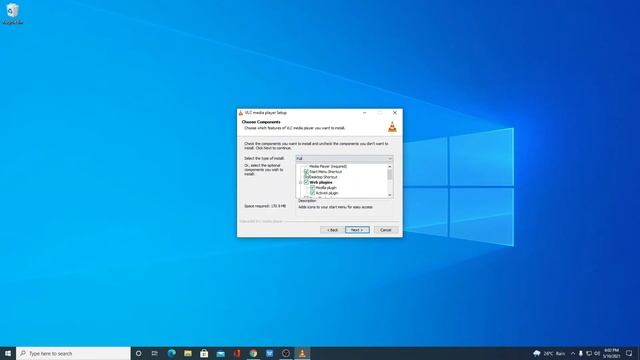Open the weather widget showing Rain
This screenshot has height=360, width=640.
(549, 353)
